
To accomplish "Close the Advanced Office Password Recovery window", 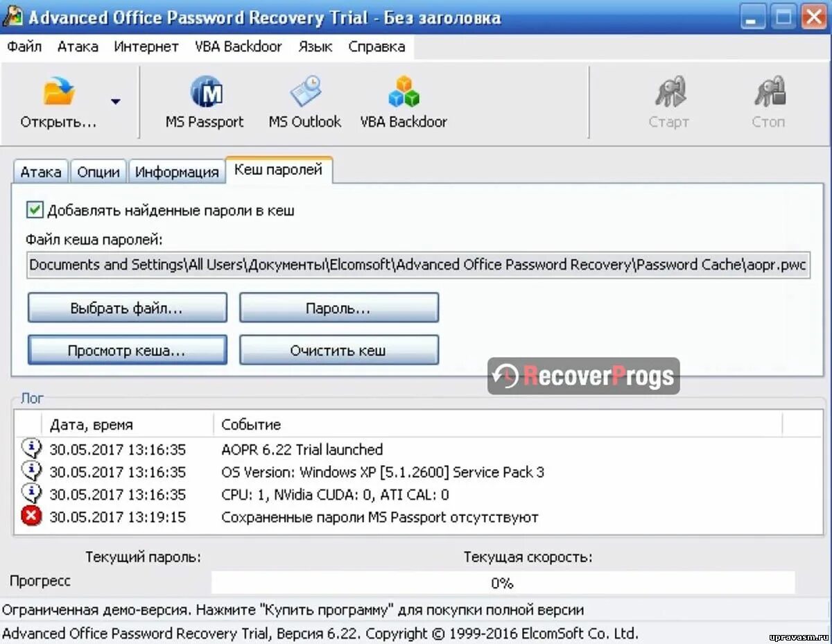I will point(815,17).
